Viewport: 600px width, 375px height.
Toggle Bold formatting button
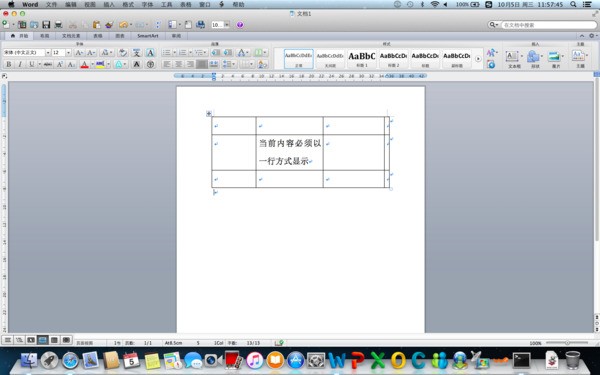pyautogui.click(x=8, y=64)
